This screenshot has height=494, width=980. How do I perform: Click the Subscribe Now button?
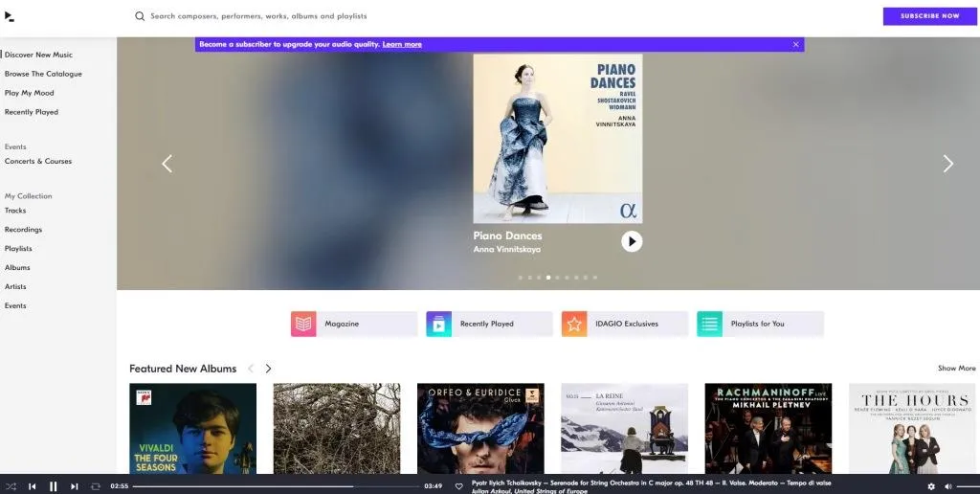tap(930, 16)
